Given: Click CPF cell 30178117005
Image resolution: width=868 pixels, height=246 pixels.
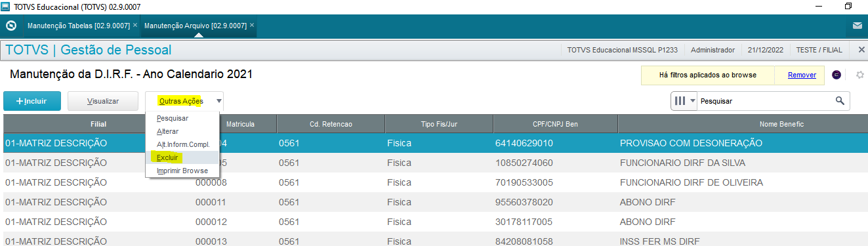Looking at the screenshot, I should [x=524, y=222].
